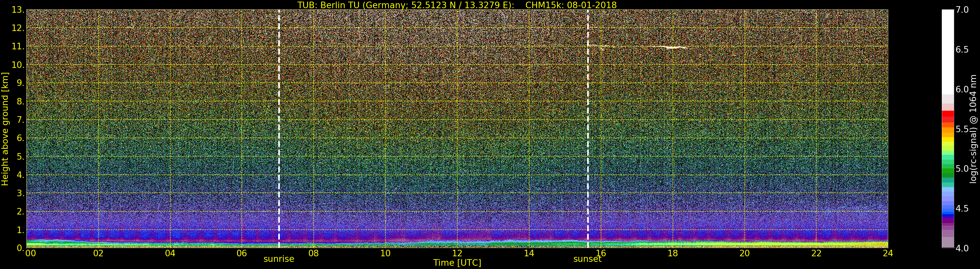Viewport: 980px width, 269px height.
Task: Click the colorbar tick label '4.5'
Action: pos(962,209)
